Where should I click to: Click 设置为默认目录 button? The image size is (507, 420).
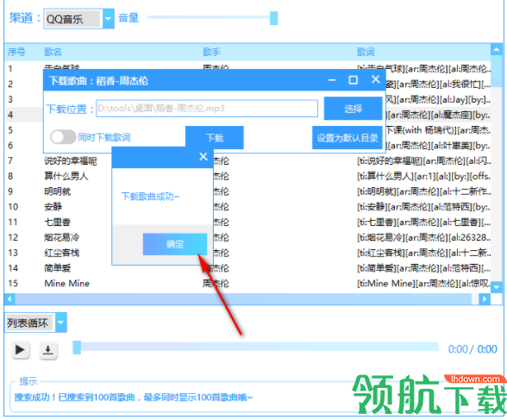coord(347,138)
